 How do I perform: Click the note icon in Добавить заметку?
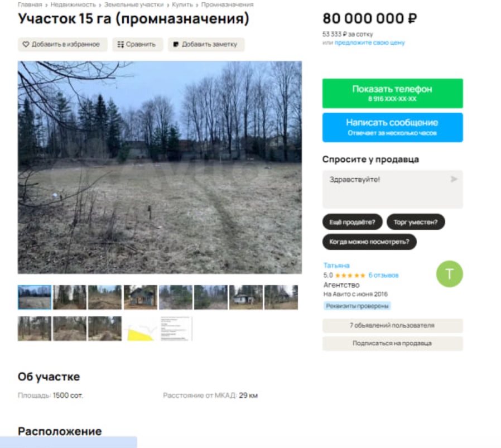tap(176, 45)
